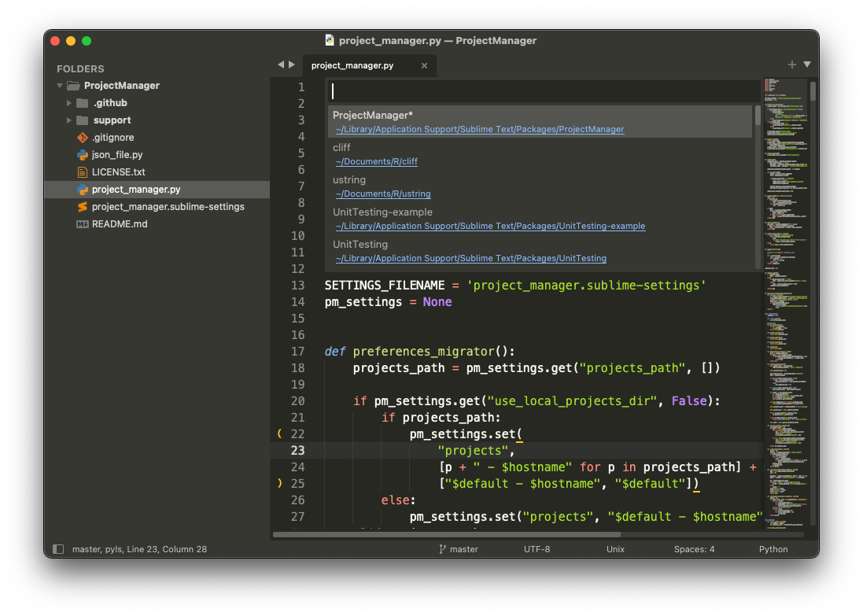Screen dimensions: 863x616
Task: Click the Packages/UnitTesting-example path link
Action: coord(490,227)
